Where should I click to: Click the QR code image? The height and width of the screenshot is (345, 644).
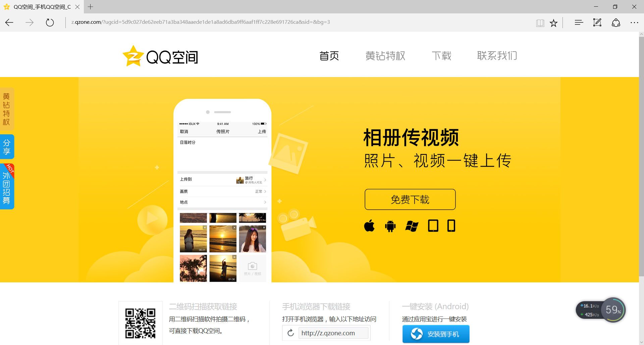click(x=140, y=323)
